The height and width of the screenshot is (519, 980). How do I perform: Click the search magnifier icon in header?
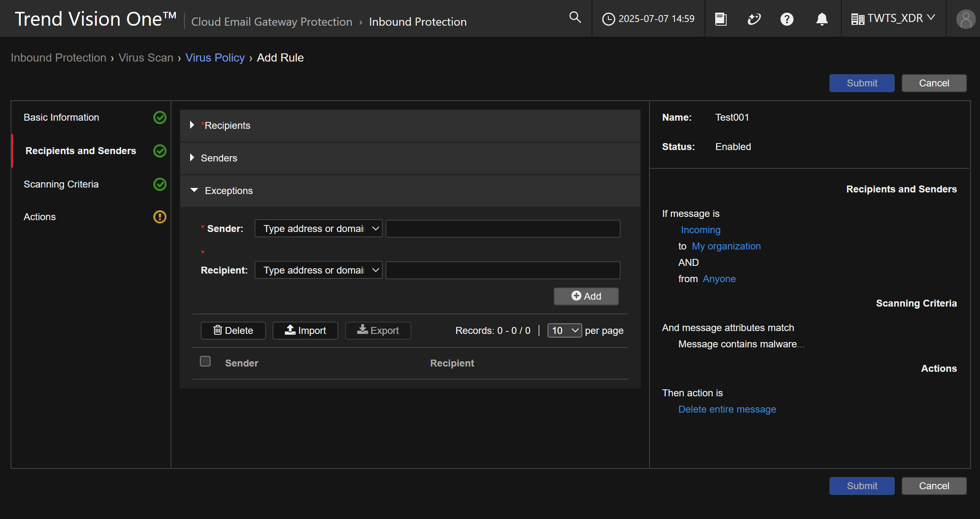pos(575,18)
